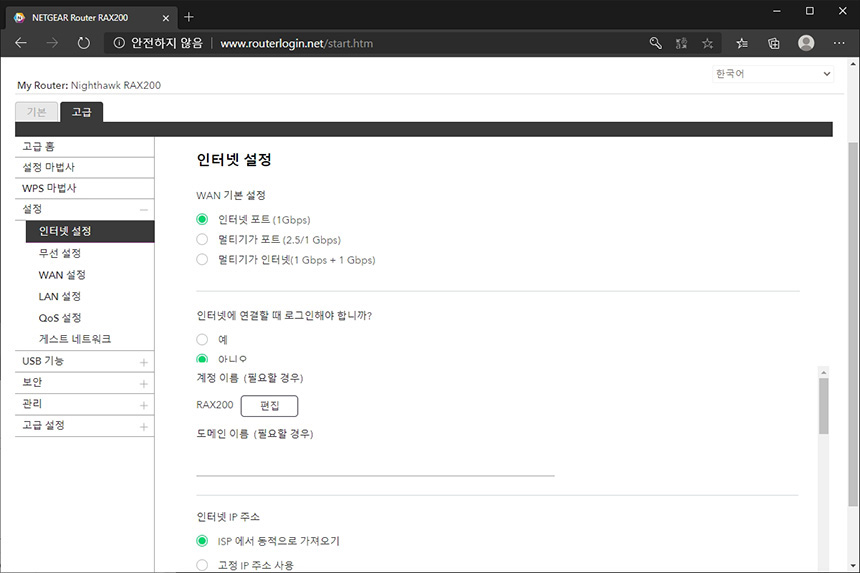The width and height of the screenshot is (860, 573).
Task: Reload the router page
Action: click(83, 43)
